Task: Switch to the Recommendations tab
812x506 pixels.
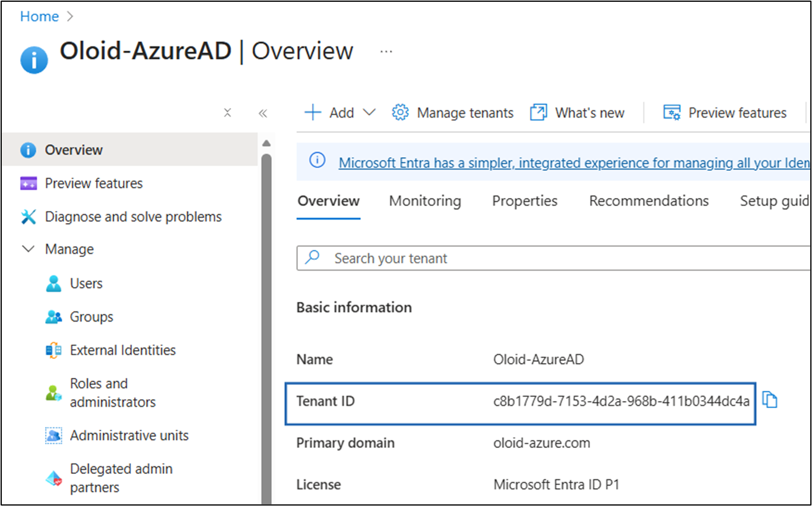Action: [649, 201]
